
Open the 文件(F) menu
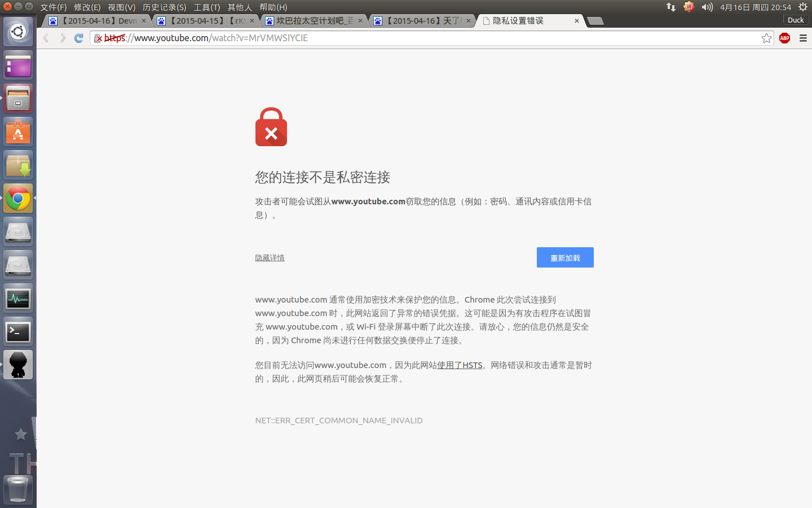pos(54,7)
